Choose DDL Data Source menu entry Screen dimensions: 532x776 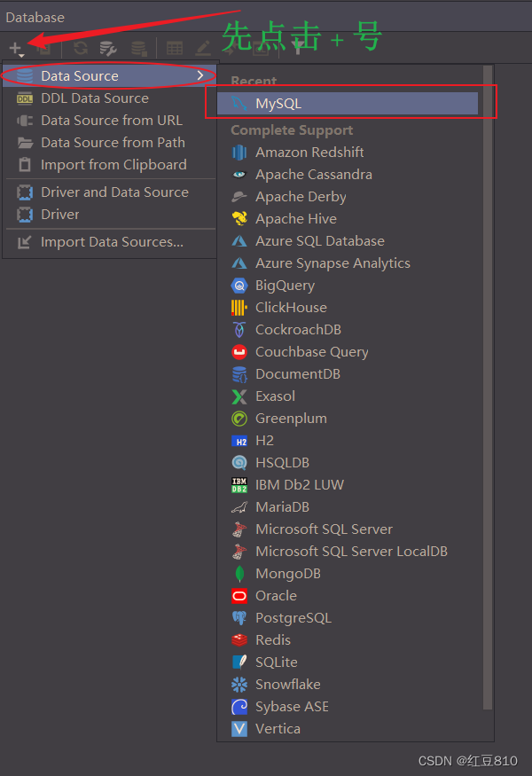pos(109,98)
